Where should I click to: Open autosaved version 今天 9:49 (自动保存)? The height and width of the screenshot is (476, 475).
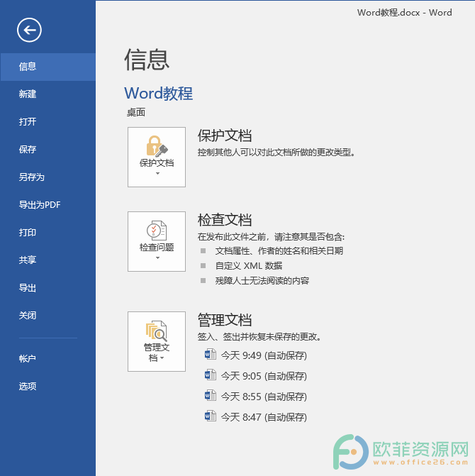tap(264, 355)
